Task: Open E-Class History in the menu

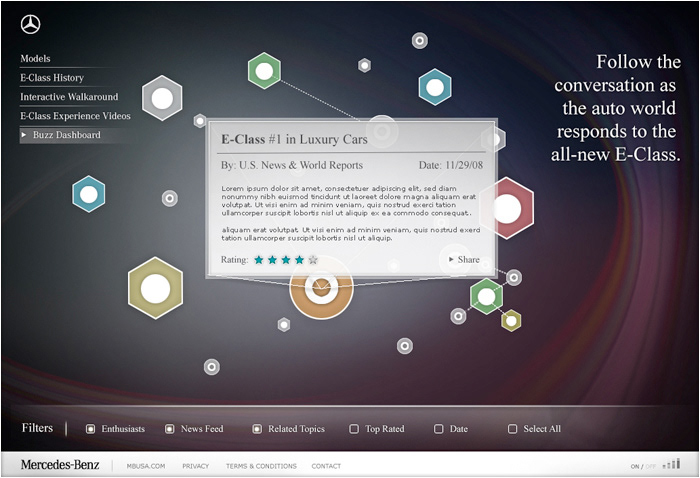Action: pos(52,78)
